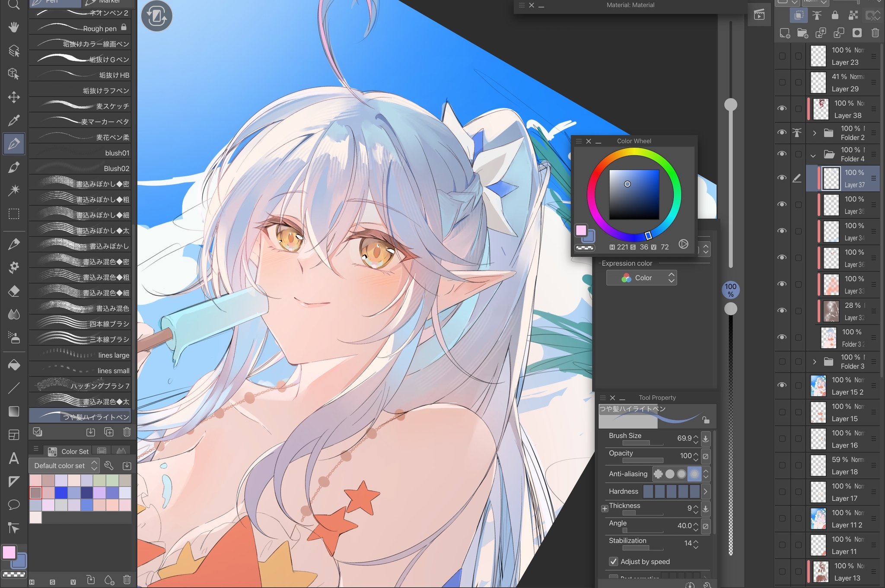Toggle Adjust by speed checkbox
The height and width of the screenshot is (588, 885).
pyautogui.click(x=613, y=562)
